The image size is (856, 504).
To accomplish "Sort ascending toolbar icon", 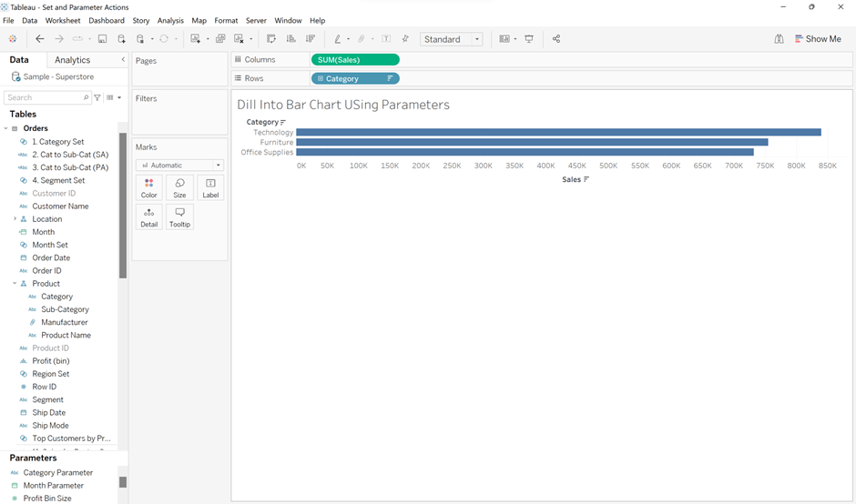I will tap(291, 39).
